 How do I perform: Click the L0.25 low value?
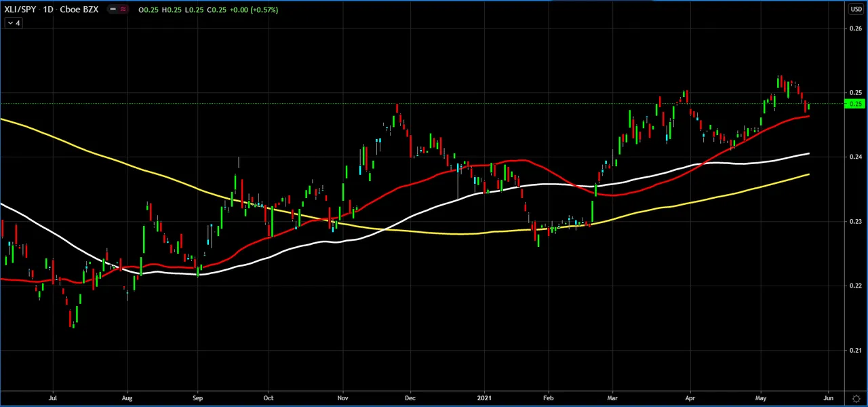(194, 9)
